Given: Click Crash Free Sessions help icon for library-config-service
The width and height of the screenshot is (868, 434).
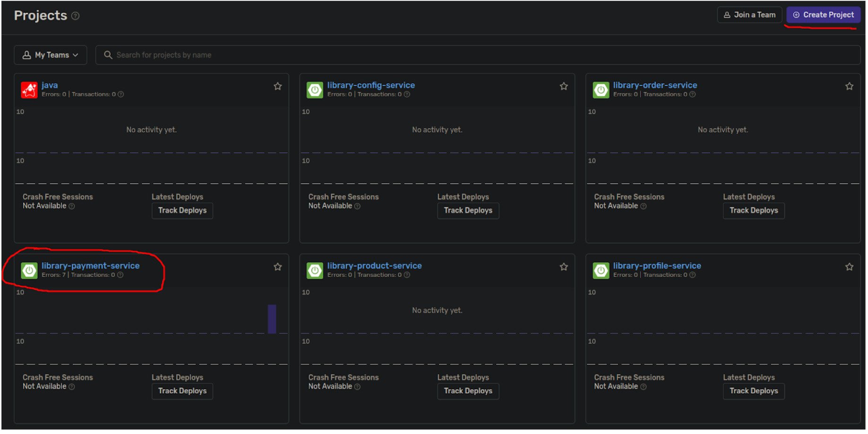Looking at the screenshot, I should (358, 206).
